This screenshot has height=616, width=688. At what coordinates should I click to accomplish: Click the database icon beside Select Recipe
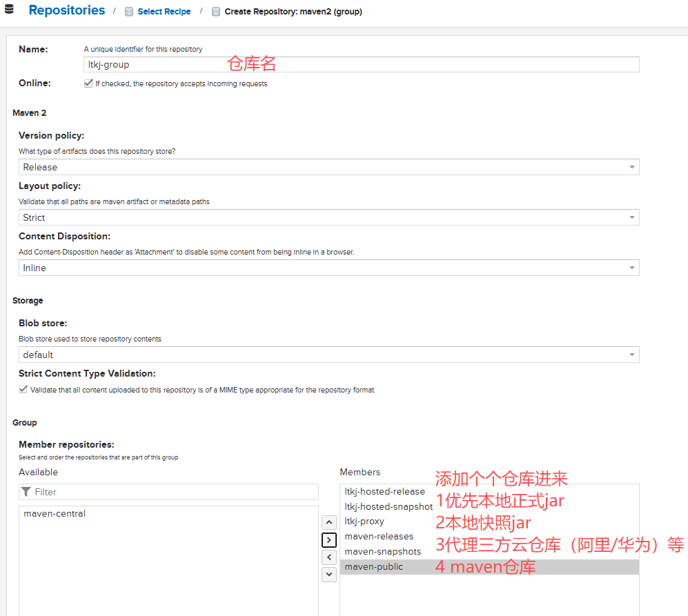(129, 12)
